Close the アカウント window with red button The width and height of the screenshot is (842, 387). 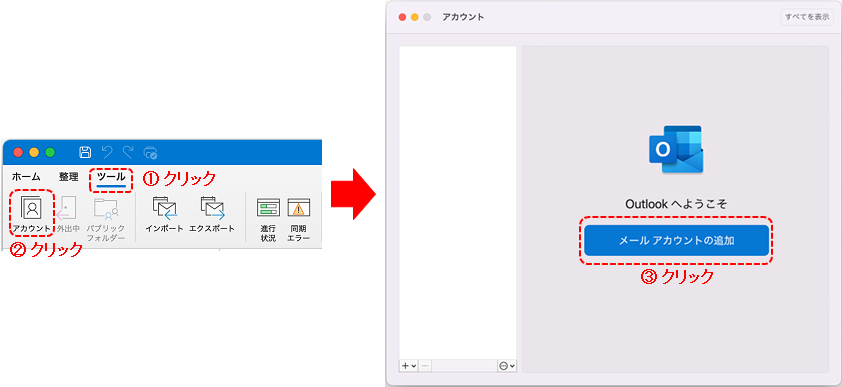click(402, 17)
